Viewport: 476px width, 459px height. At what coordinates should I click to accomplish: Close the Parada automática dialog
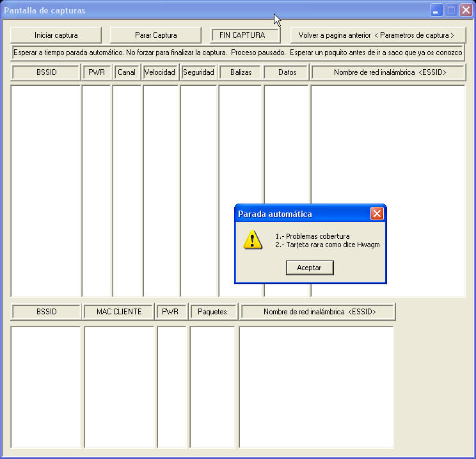(x=377, y=214)
